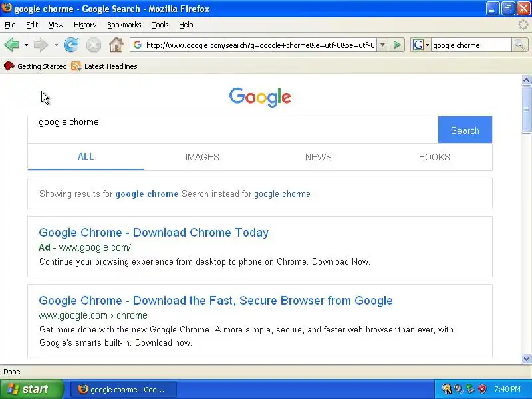
Task: Click the Google page search input field
Action: click(x=233, y=130)
